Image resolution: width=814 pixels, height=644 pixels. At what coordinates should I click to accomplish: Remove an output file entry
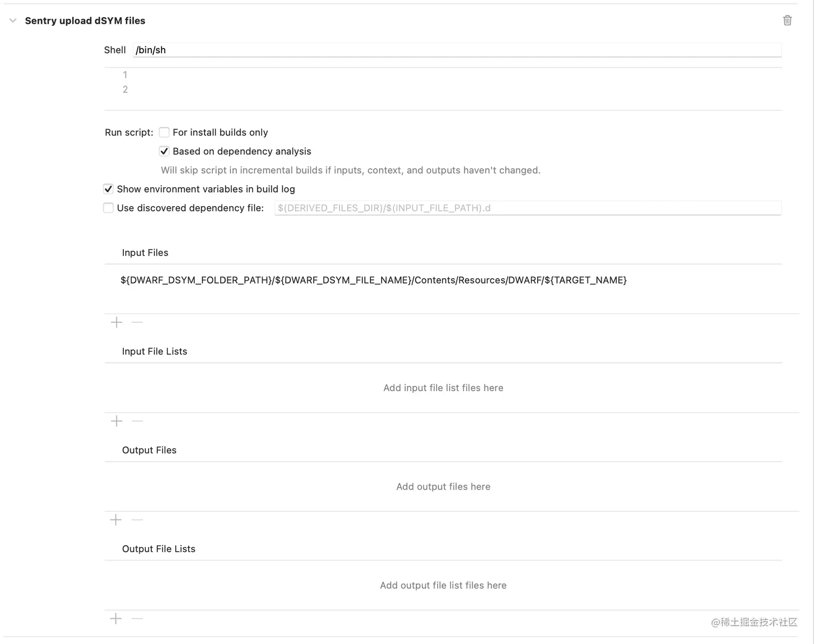137,520
